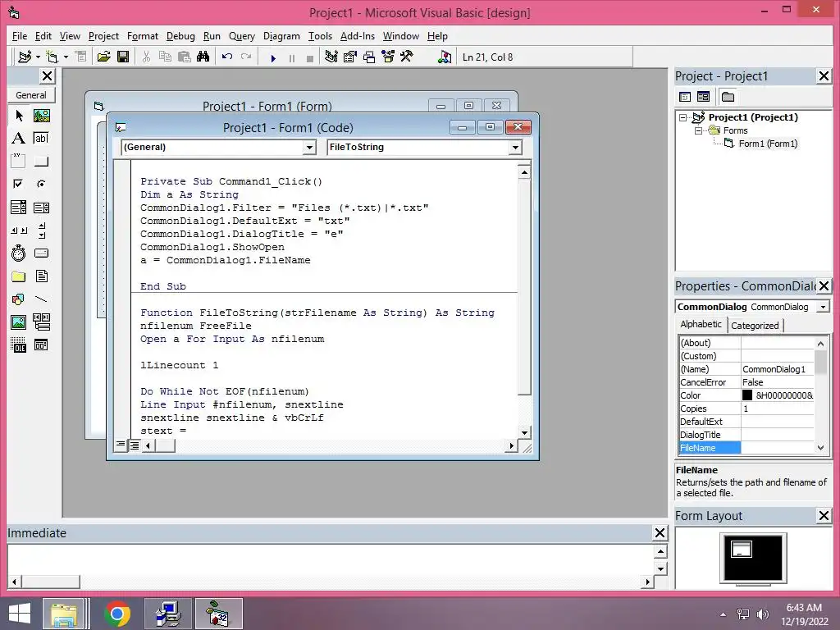Select the Image control tool
840x630 pixels.
click(19, 322)
